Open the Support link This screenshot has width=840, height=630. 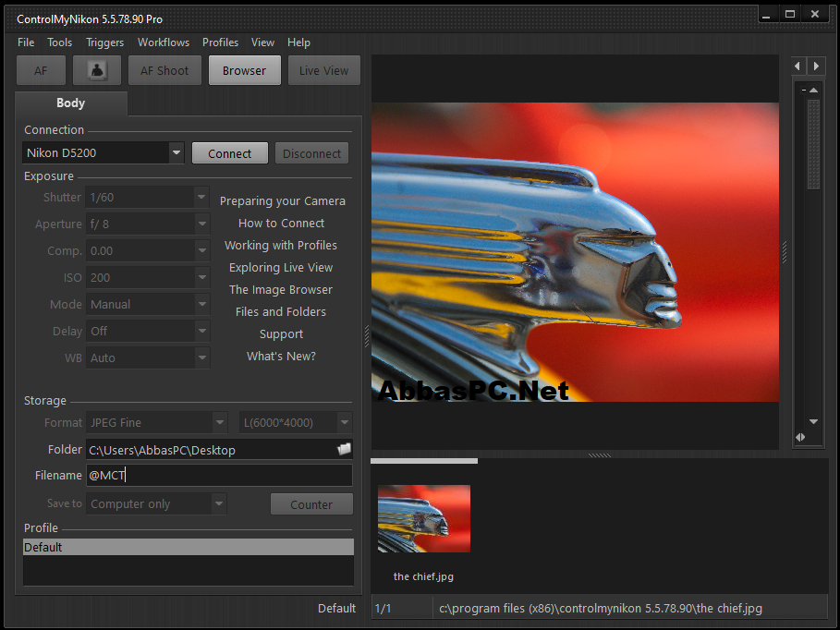(x=281, y=334)
